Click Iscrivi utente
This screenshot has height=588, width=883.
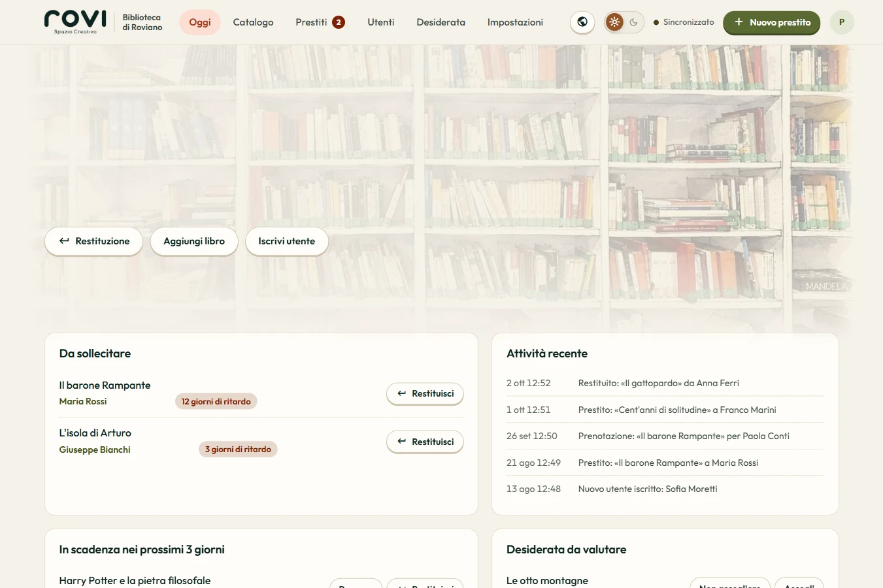287,241
